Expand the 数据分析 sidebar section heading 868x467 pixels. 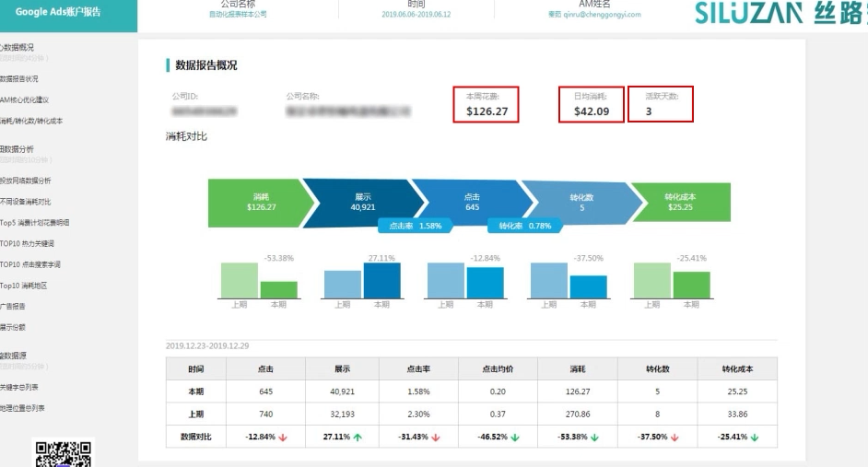pos(18,149)
